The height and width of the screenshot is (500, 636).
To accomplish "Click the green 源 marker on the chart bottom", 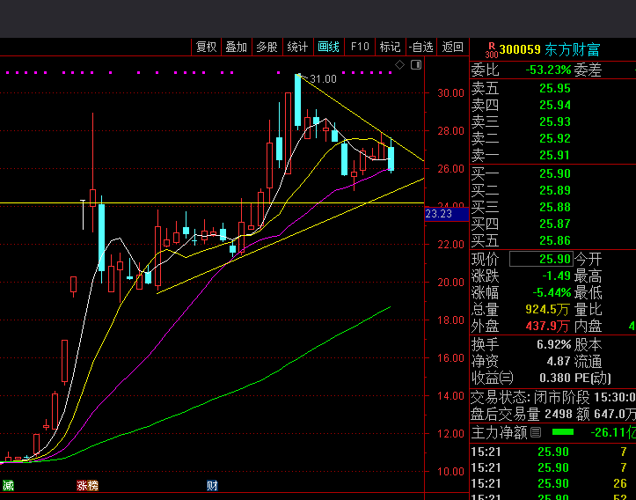I will click(x=8, y=485).
